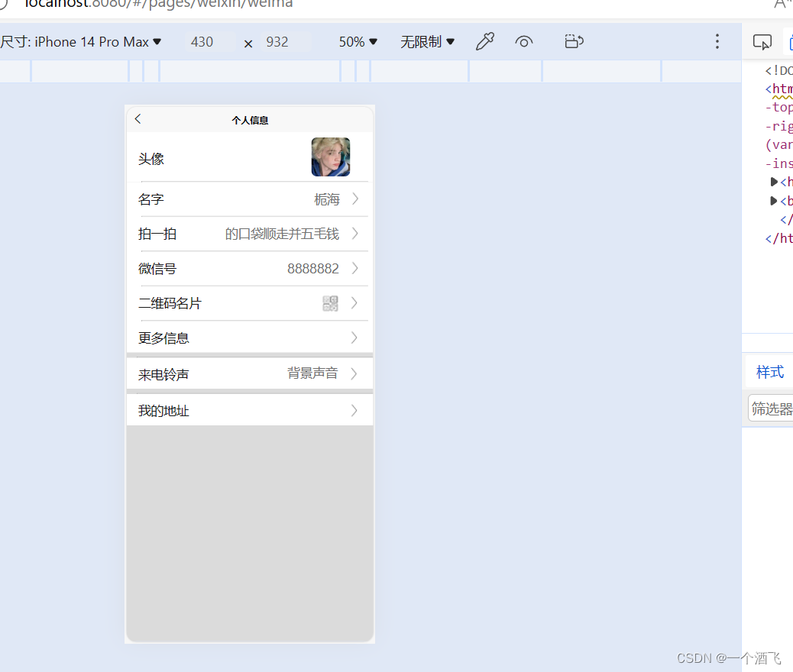Viewport: 793px width, 672px height.
Task: Switch to the 样式 tab in DevTools
Action: (770, 372)
